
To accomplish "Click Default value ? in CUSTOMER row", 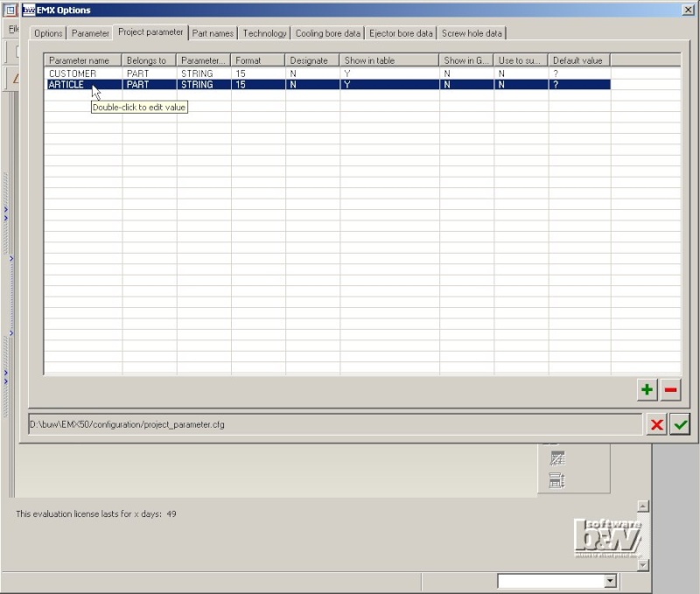I will point(556,73).
